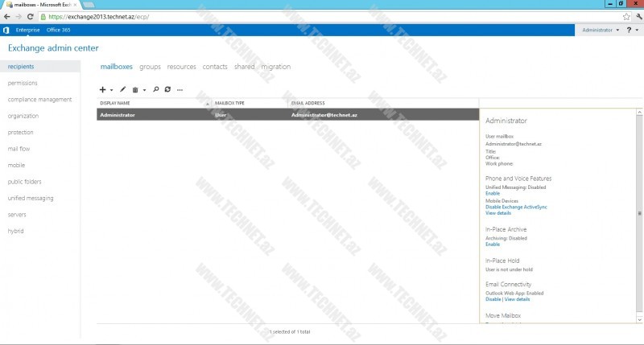
Task: Open unified messaging in left navigation
Action: (x=31, y=198)
